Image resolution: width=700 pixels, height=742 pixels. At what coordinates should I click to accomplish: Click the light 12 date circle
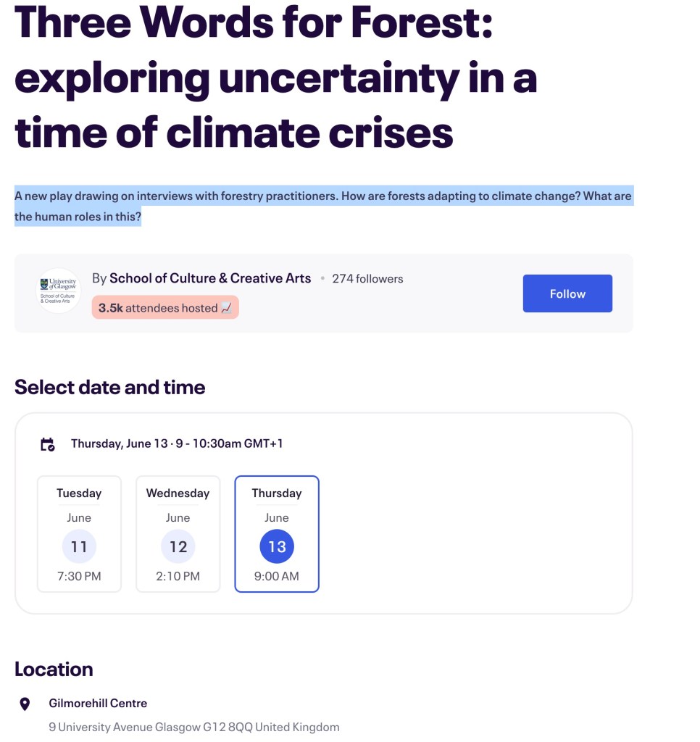pos(178,546)
